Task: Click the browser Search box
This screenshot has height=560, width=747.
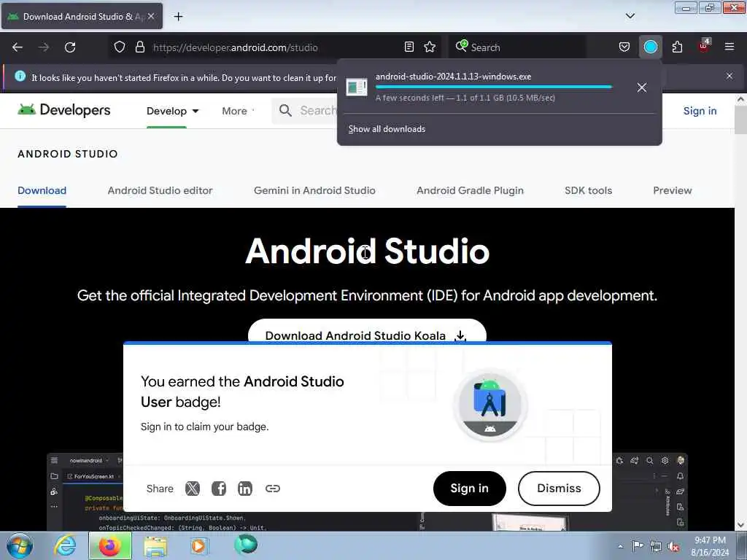Action: (517, 47)
